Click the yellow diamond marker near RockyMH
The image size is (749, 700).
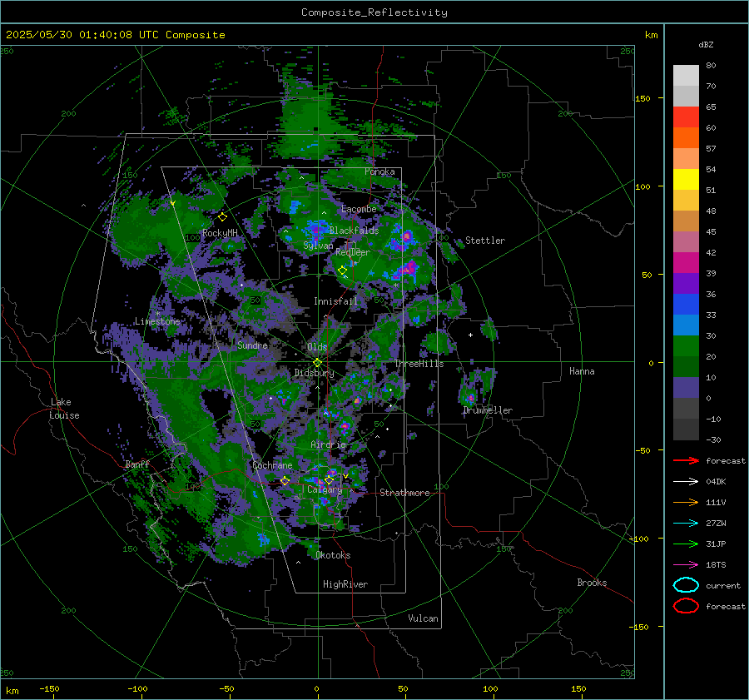(222, 217)
